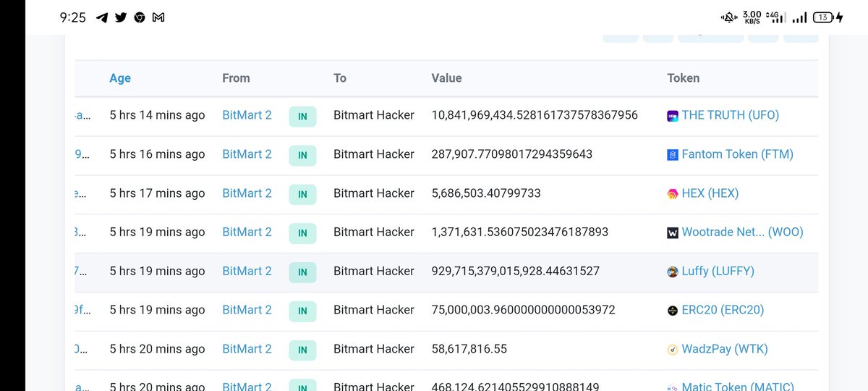Open BitMart 2 sender in LUFFY row
Screen dimensions: 868x391
247,272
